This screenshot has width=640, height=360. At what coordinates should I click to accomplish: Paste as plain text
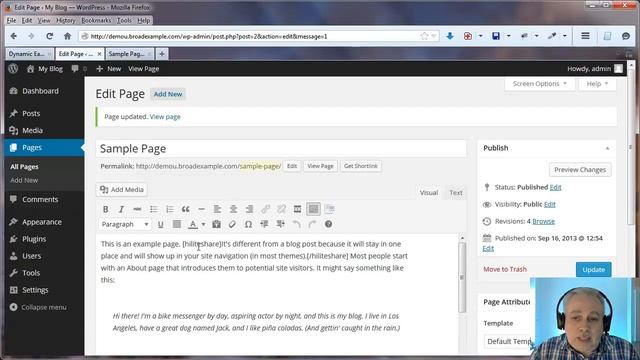216,224
